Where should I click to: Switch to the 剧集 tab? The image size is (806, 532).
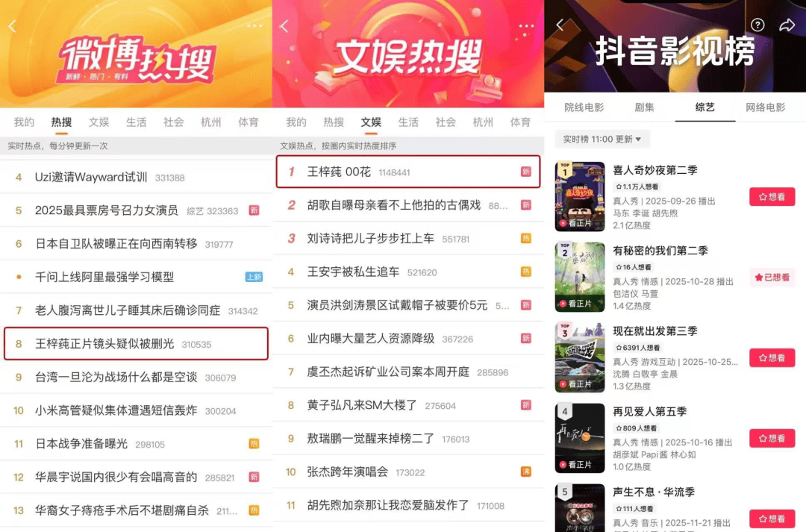pos(644,107)
